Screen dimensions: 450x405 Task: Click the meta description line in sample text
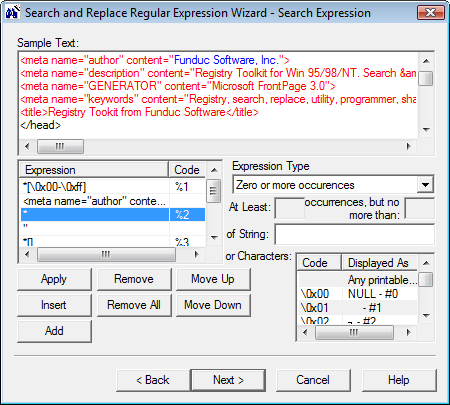tap(218, 73)
